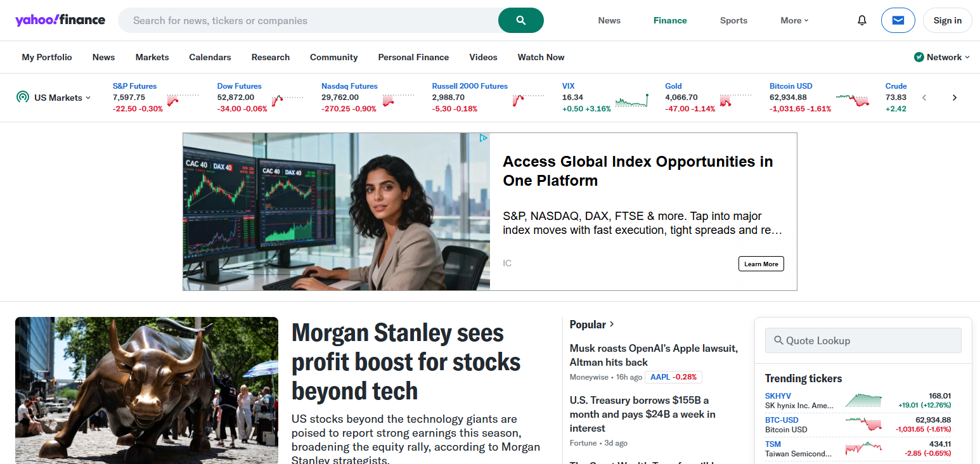Open the Research tab
The image size is (980, 464).
coord(271,57)
